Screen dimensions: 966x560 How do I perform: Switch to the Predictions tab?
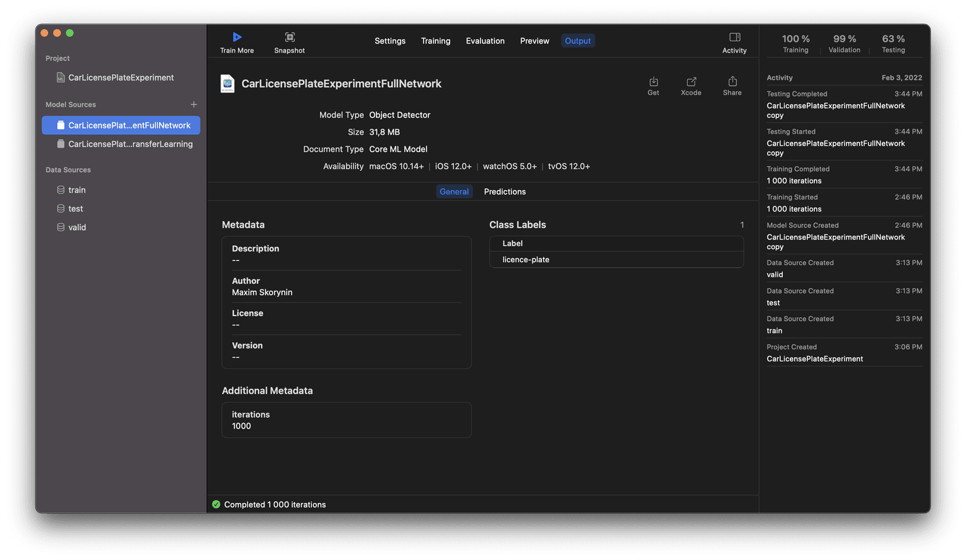tap(505, 191)
